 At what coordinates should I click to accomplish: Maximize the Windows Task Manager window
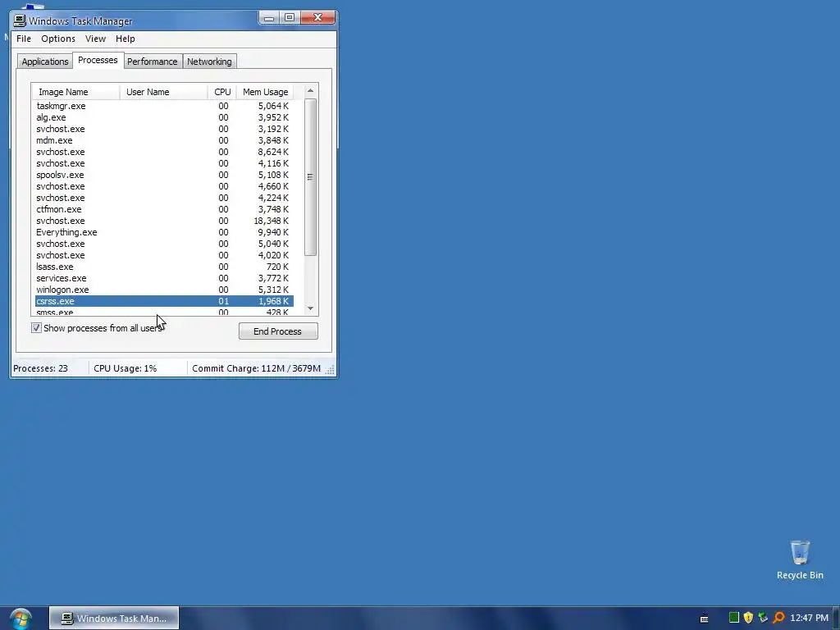[x=290, y=18]
